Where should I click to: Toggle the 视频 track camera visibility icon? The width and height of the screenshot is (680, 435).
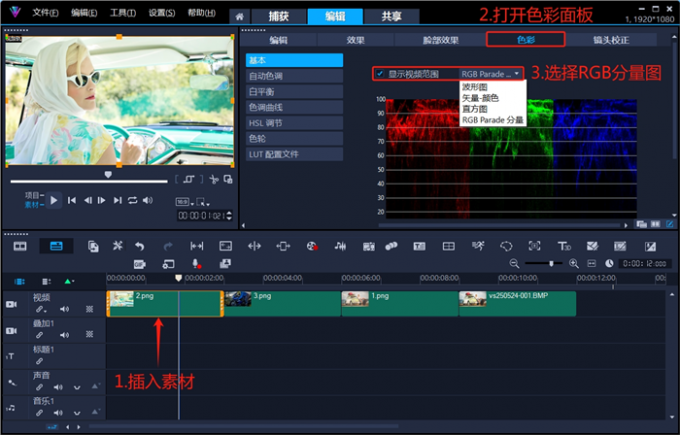coord(12,304)
